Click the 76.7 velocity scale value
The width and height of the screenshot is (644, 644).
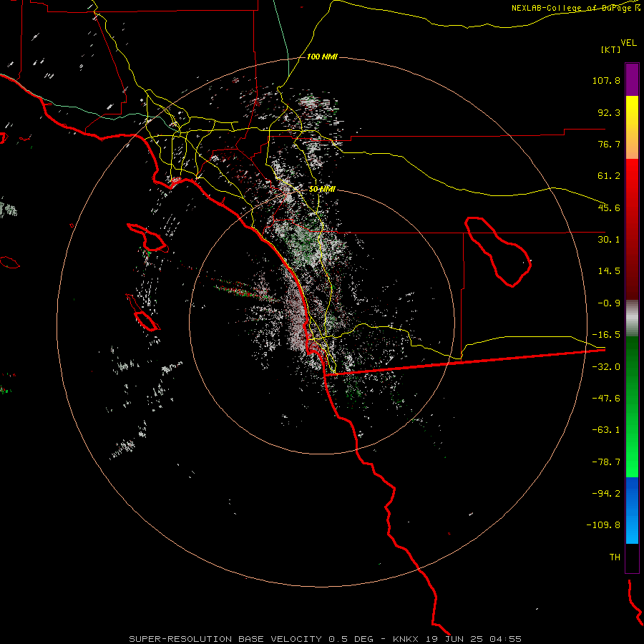pyautogui.click(x=609, y=144)
